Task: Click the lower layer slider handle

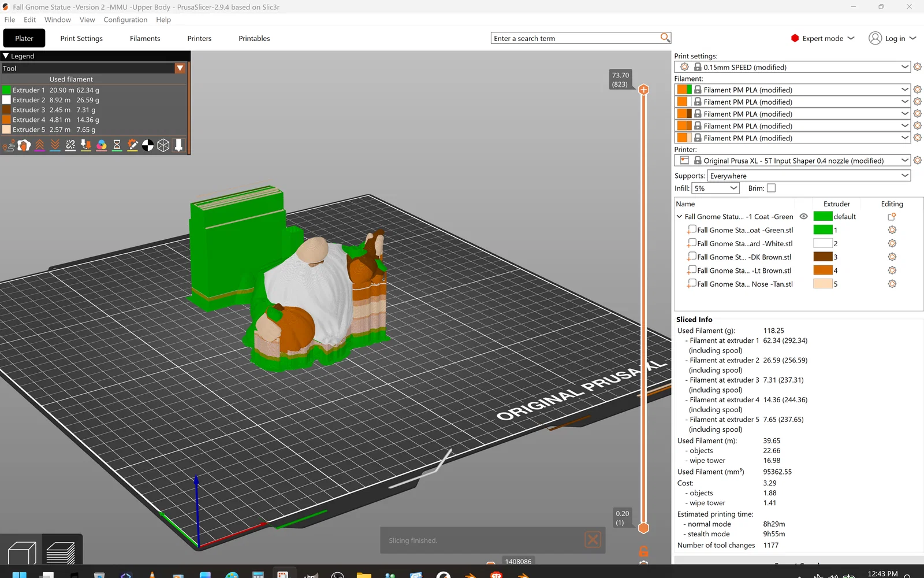Action: [643, 528]
